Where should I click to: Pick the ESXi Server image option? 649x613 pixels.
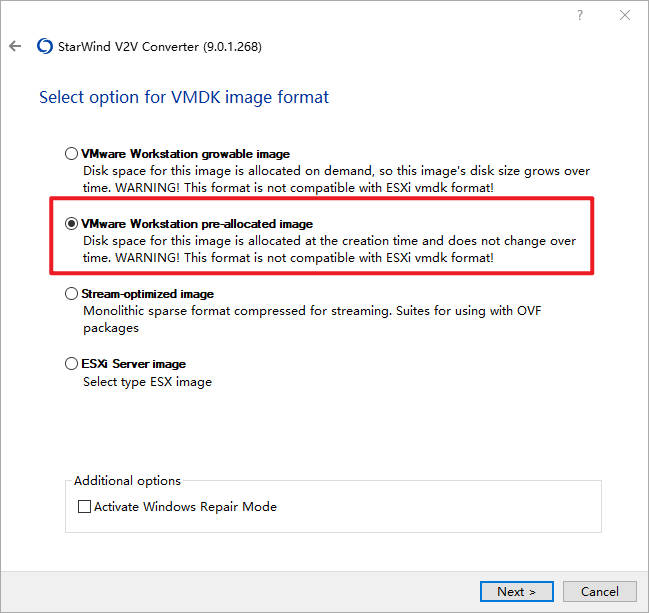(x=71, y=363)
